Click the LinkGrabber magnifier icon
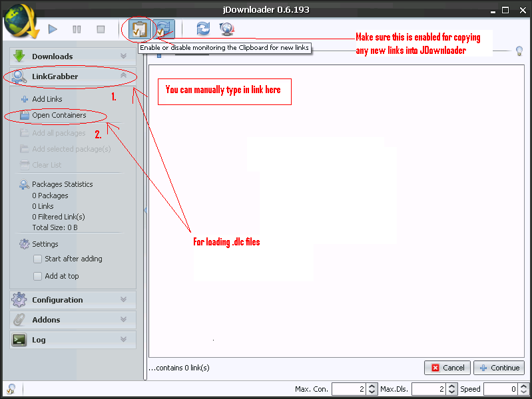 (x=19, y=76)
